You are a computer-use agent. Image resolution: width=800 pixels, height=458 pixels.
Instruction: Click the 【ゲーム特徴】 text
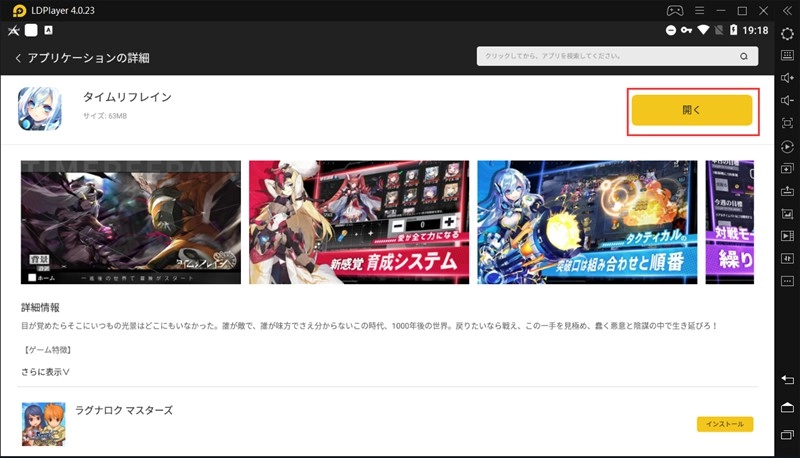click(47, 350)
